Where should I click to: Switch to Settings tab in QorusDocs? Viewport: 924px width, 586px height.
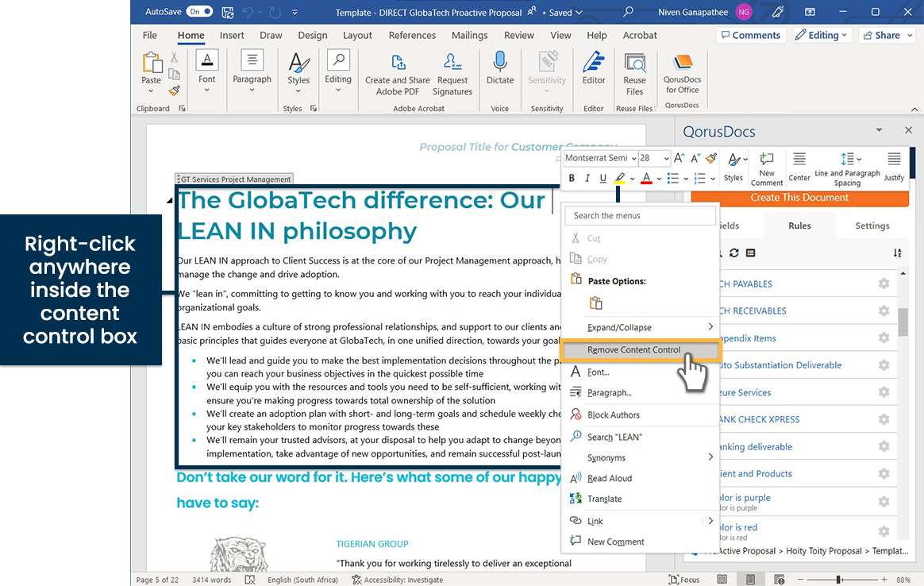872,226
